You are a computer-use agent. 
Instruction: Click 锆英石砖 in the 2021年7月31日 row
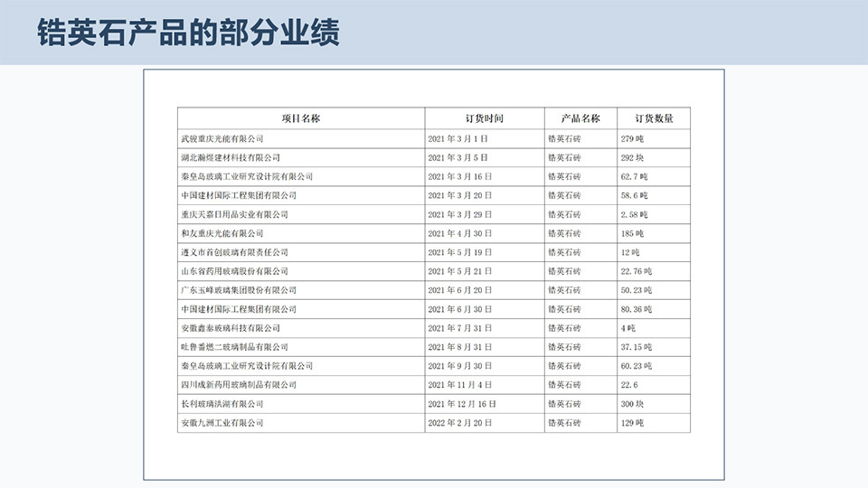[564, 328]
